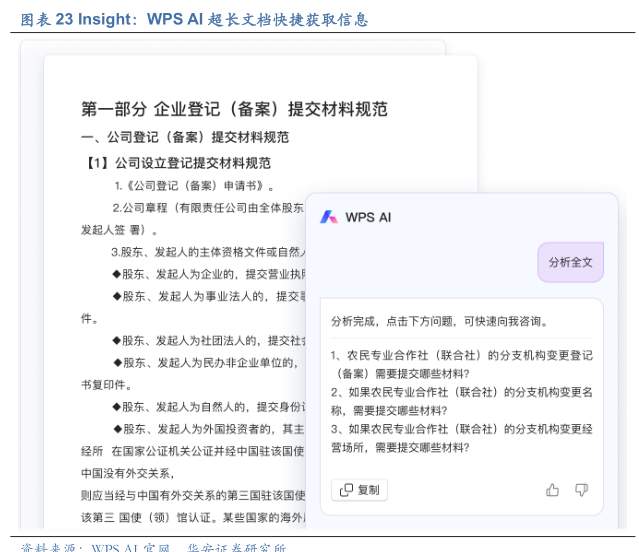
Task: Click the WPS AI panel title text
Action: (x=368, y=217)
